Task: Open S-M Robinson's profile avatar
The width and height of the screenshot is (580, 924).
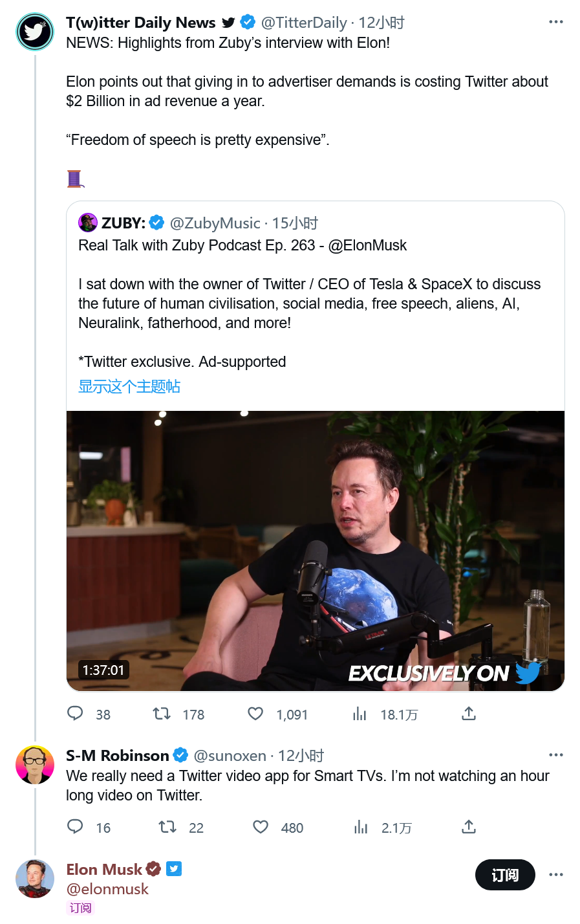Action: point(35,765)
